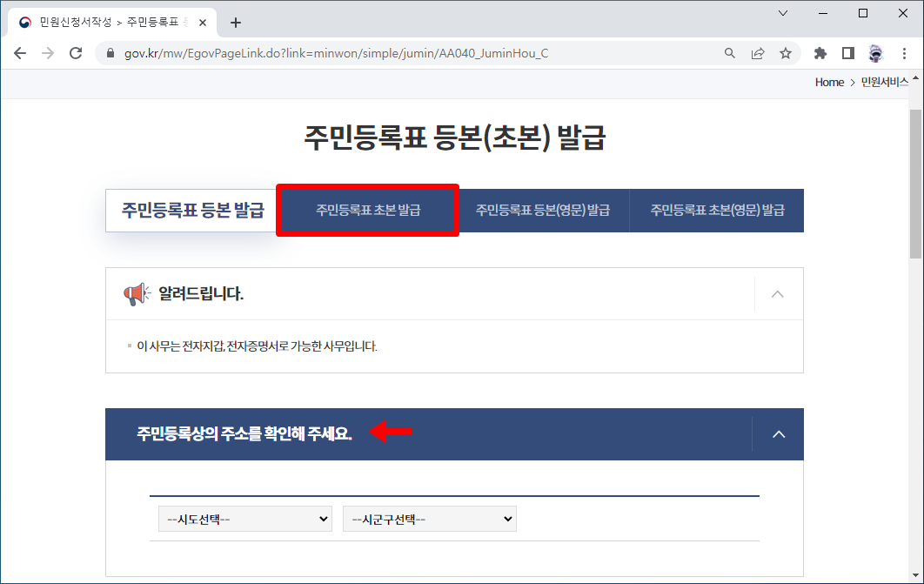
Task: Click the 민원서비스 breadcrumb link
Action: pos(885,83)
